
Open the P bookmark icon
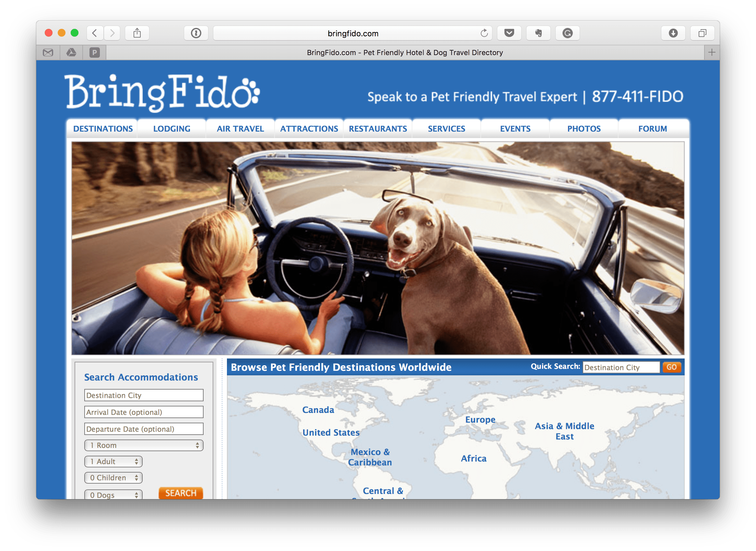coord(95,53)
